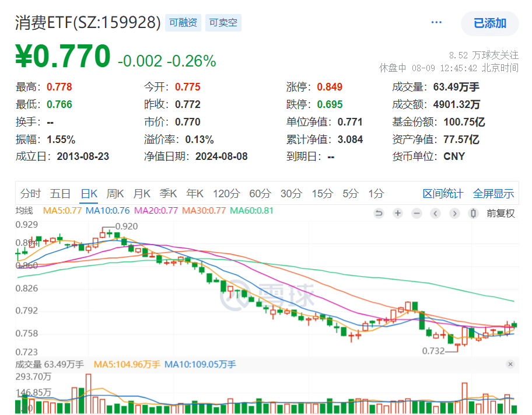Click the MA60:0.81 indicator
The image size is (532, 415).
point(252,211)
